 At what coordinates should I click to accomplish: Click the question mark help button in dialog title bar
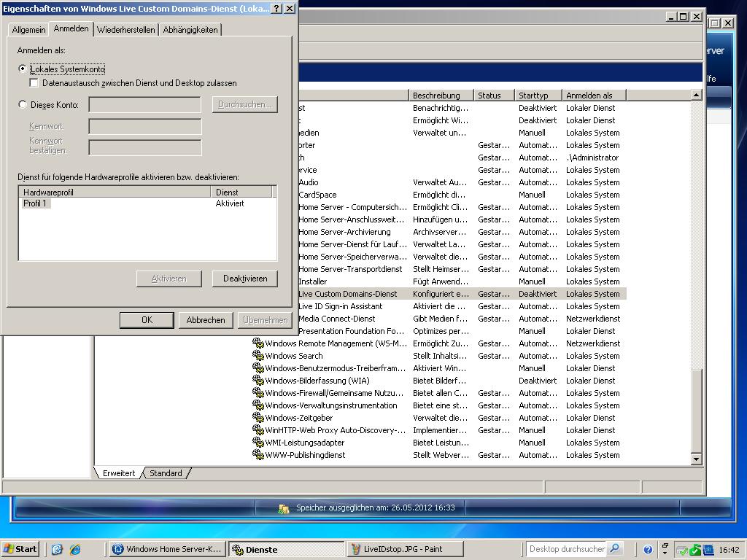276,8
